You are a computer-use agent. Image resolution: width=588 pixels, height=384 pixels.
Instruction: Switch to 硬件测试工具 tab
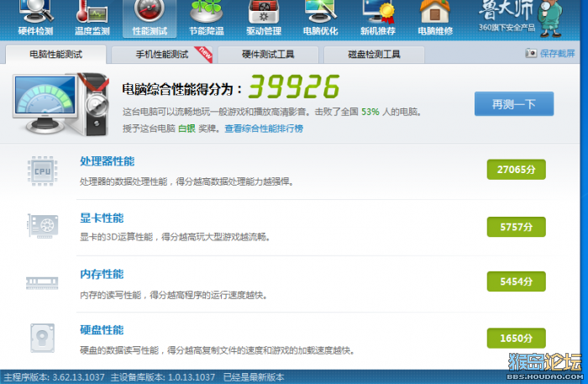tap(268, 55)
